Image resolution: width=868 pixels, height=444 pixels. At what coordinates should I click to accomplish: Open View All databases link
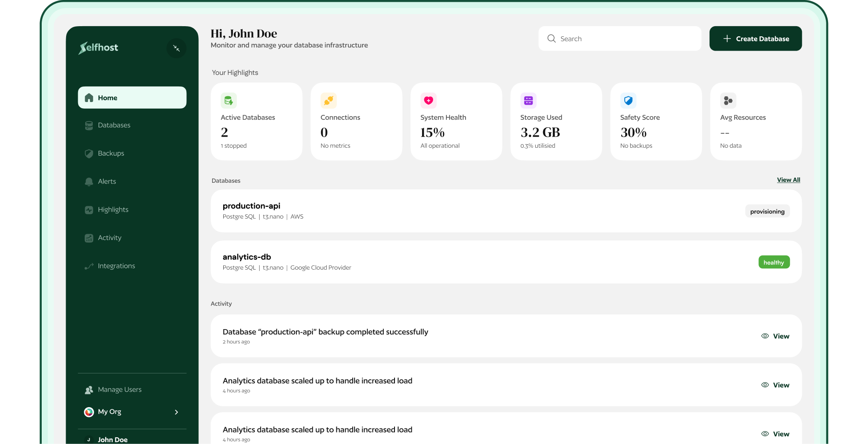tap(788, 180)
